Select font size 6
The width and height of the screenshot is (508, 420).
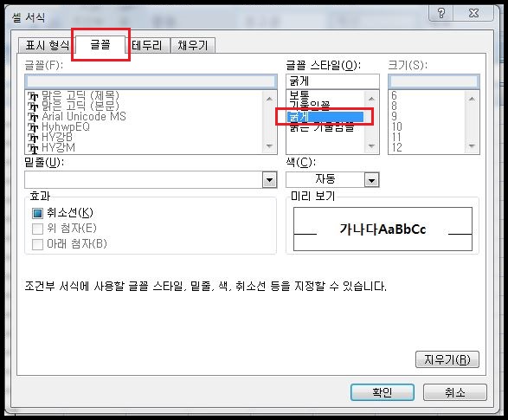[394, 95]
